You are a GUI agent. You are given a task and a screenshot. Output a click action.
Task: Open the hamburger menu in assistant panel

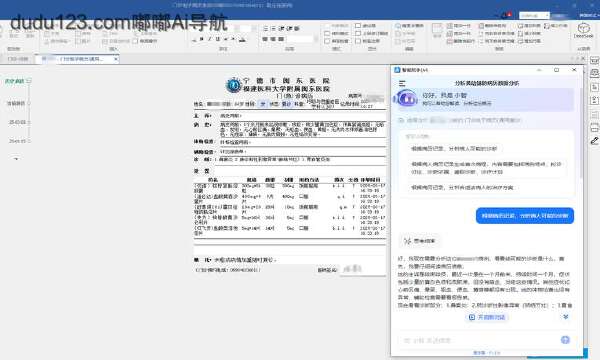point(402,83)
